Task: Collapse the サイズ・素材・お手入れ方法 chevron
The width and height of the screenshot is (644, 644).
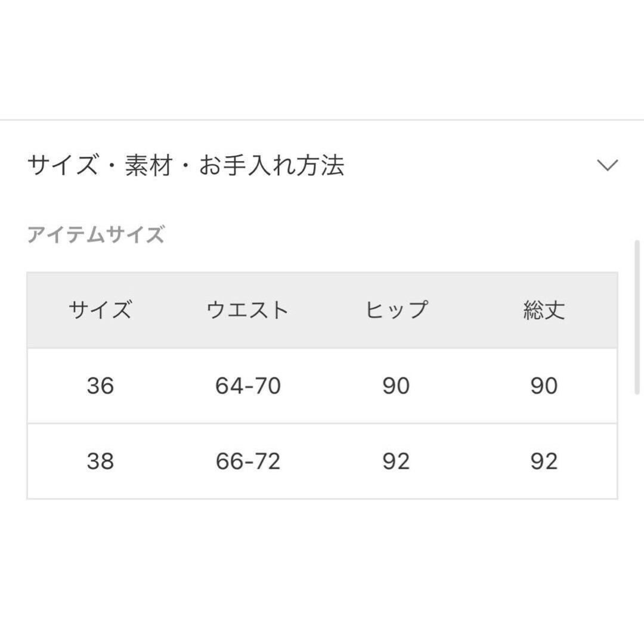Action: pyautogui.click(x=608, y=165)
